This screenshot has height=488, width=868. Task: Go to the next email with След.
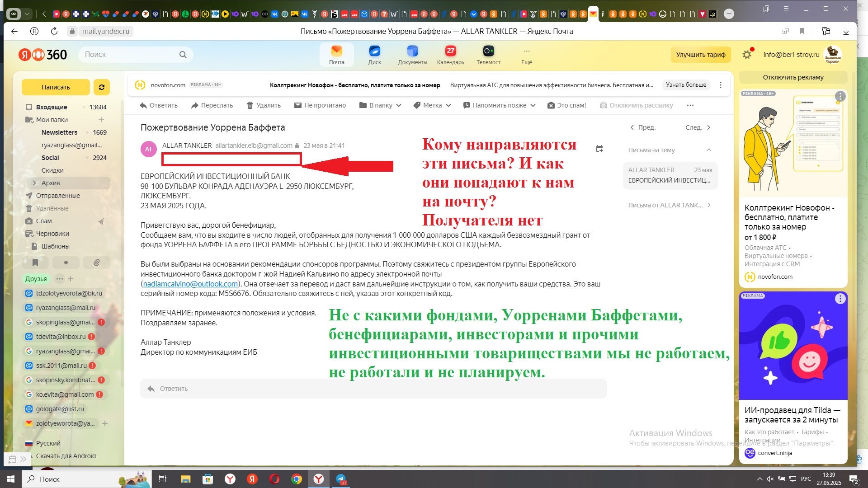tap(698, 127)
